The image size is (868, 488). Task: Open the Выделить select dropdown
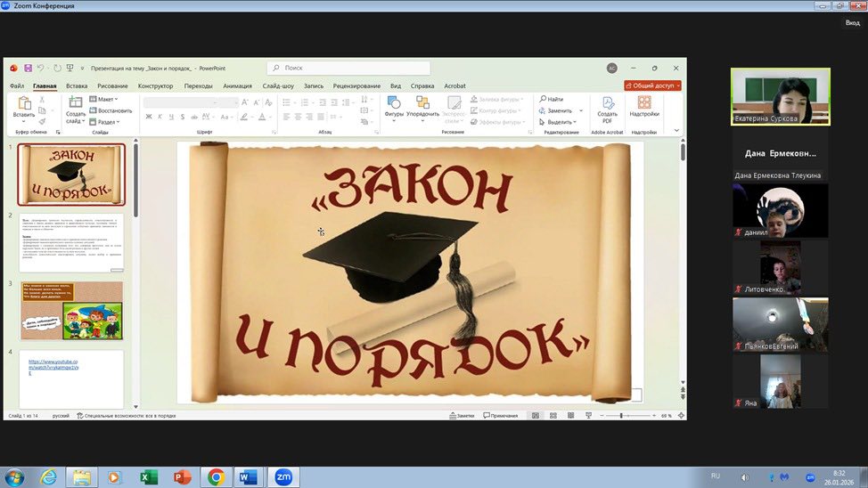[x=560, y=122]
